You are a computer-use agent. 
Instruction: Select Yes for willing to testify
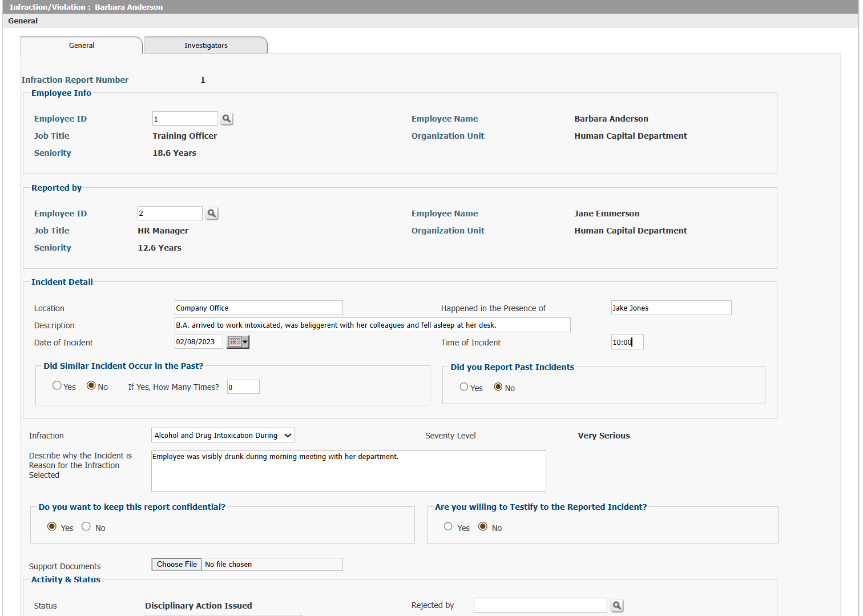coord(449,527)
